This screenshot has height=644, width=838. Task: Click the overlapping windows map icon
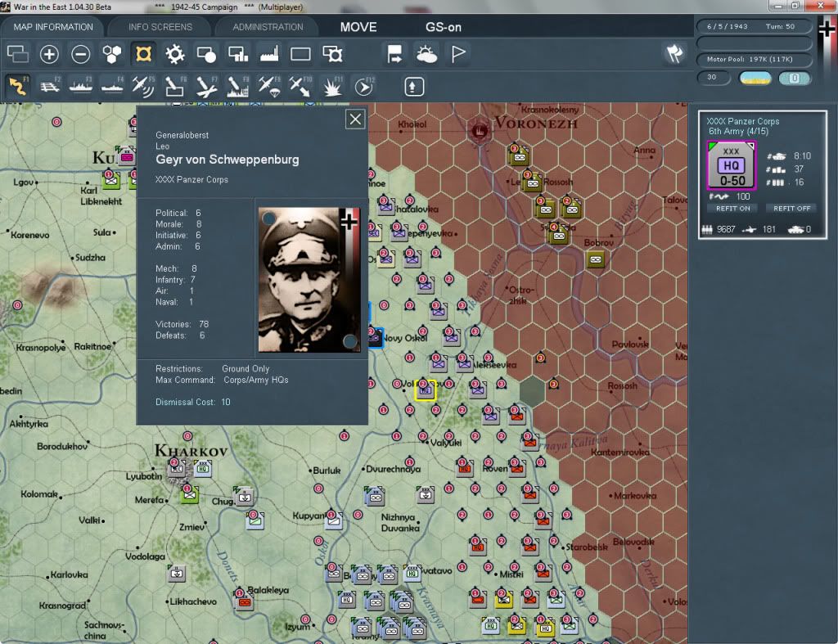[x=18, y=54]
